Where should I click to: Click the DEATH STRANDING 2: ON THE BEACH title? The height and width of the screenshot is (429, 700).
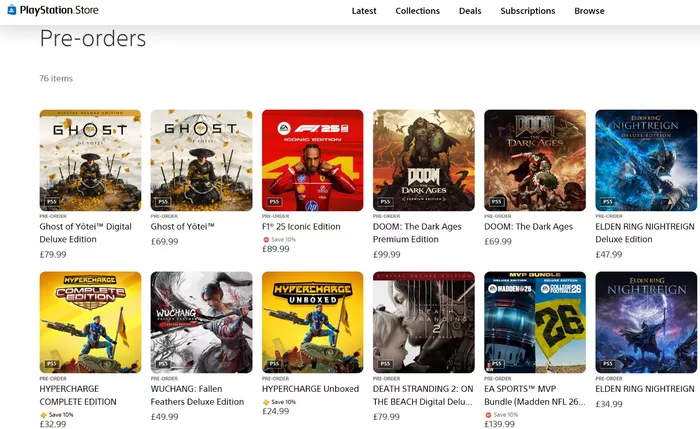click(423, 396)
